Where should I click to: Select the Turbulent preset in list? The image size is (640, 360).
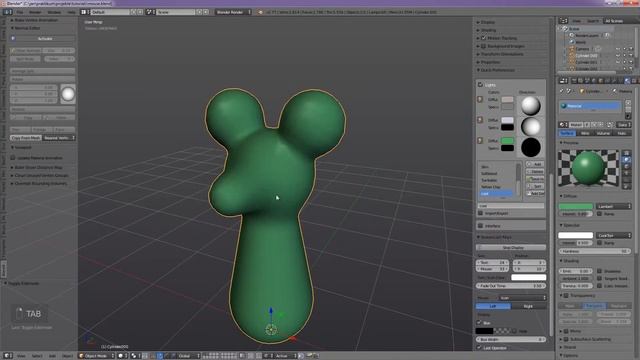489,180
